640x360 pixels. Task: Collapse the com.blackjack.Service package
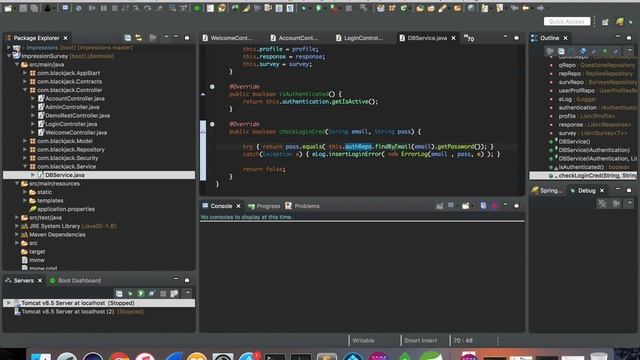pyautogui.click(x=25, y=167)
